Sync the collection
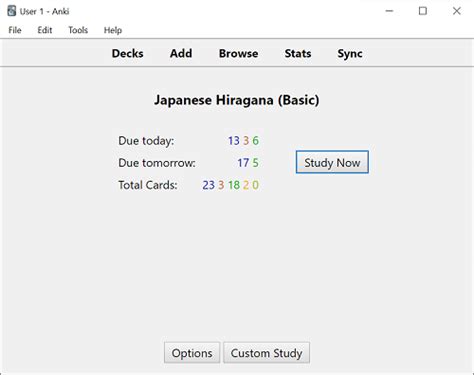Image resolution: width=474 pixels, height=375 pixels. click(x=350, y=53)
